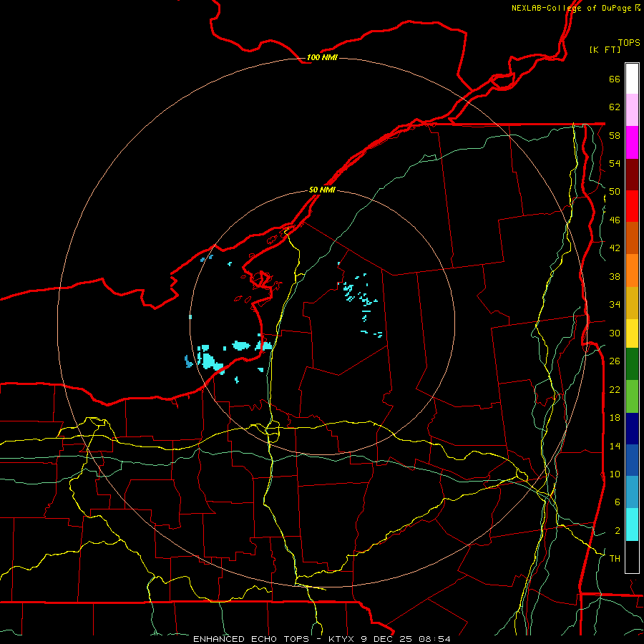Click the white swatch in the legend

[x=632, y=79]
